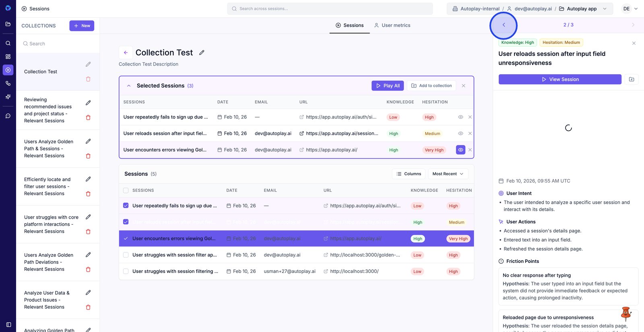Toggle preview eye for the sign up session
Image resolution: width=644 pixels, height=332 pixels.
pos(460,117)
